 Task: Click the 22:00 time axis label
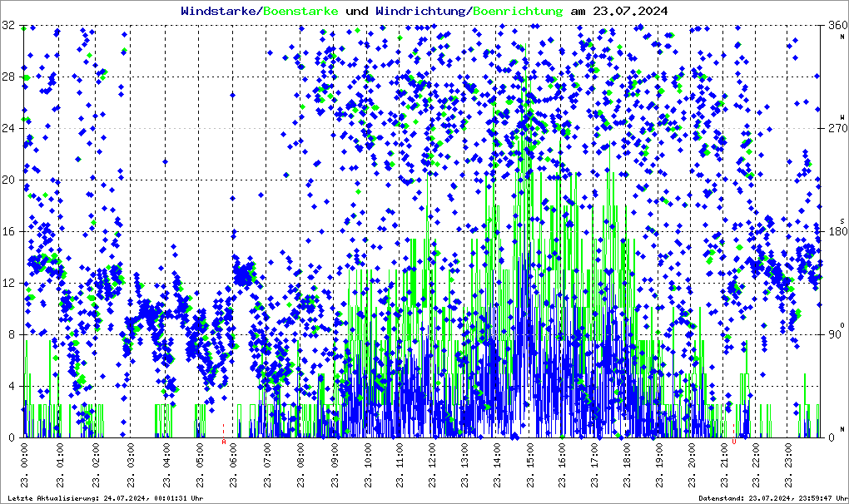point(756,465)
